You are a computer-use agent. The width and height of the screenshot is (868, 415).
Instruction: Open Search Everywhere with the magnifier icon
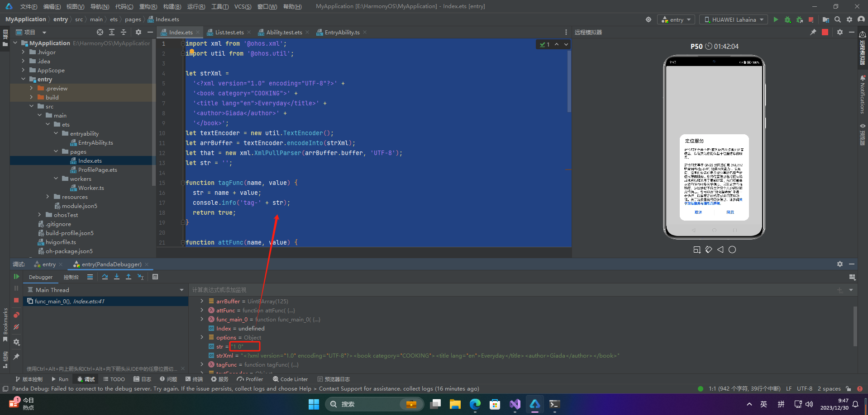838,19
